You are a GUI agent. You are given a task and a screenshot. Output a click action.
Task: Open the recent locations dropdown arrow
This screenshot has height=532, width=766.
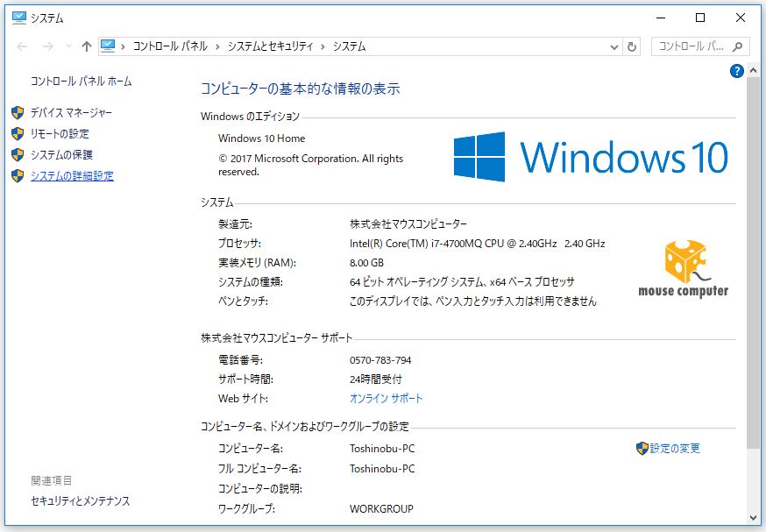pos(68,46)
